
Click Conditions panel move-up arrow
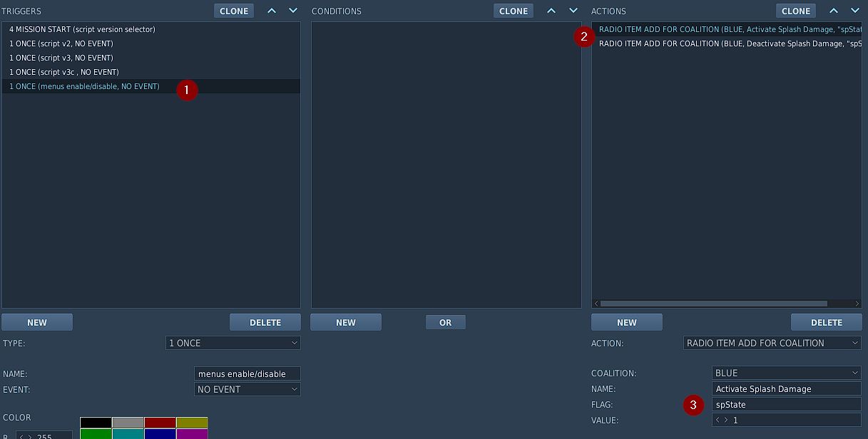(x=551, y=11)
